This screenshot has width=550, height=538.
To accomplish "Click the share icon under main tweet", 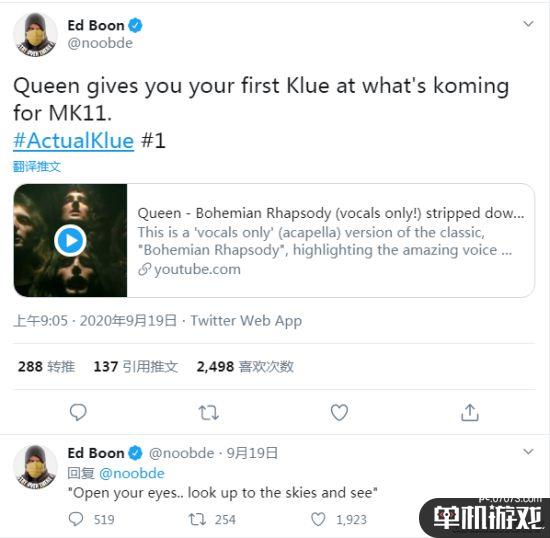I will tap(470, 412).
